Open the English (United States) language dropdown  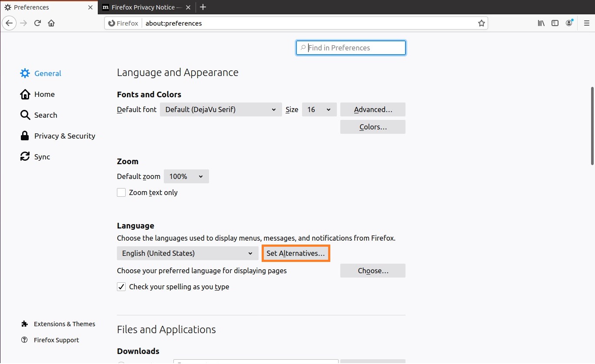[187, 253]
